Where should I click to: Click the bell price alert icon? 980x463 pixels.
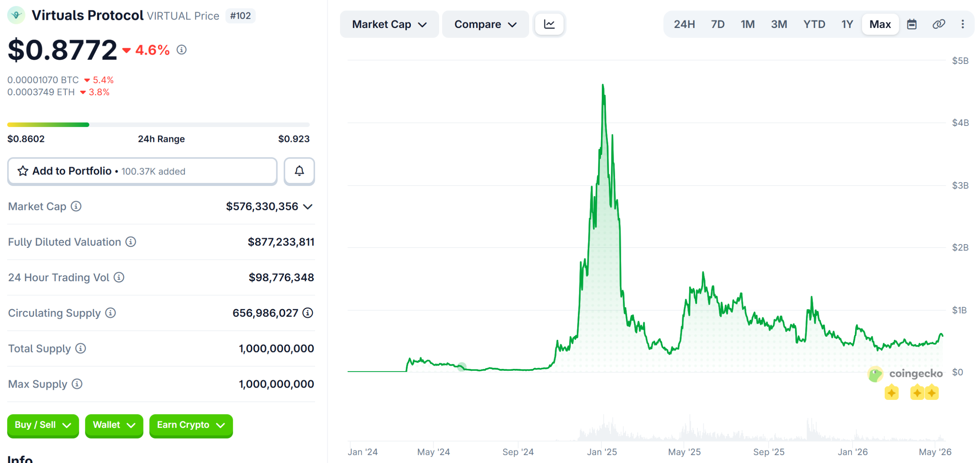click(299, 171)
